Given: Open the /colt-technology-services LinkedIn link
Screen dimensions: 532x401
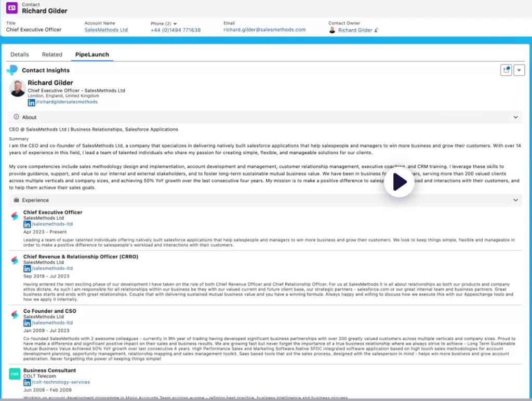Looking at the screenshot, I should [x=60, y=382].
